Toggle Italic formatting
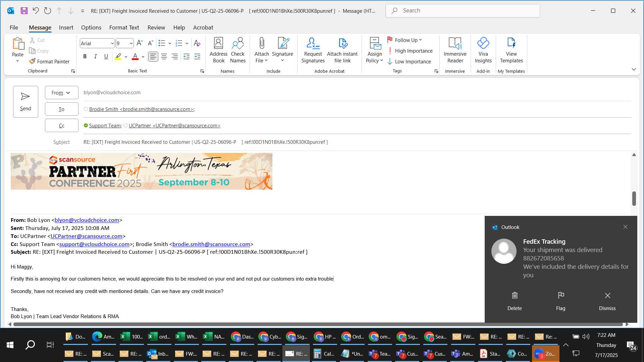Screen dimensions: 644x362 point(96,57)
